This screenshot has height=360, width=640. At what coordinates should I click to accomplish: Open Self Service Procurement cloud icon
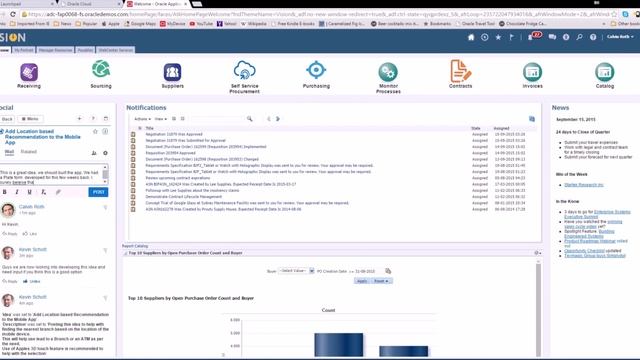coord(244,70)
